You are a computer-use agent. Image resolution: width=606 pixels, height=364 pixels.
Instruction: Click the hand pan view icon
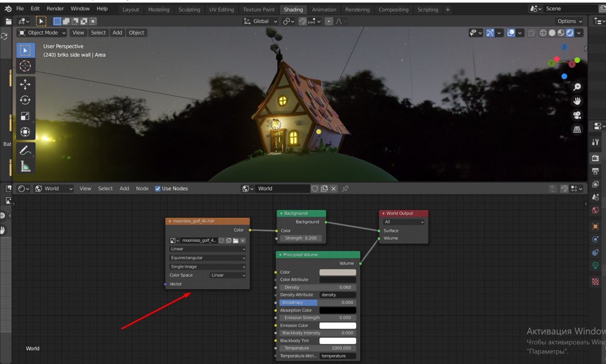tap(577, 101)
